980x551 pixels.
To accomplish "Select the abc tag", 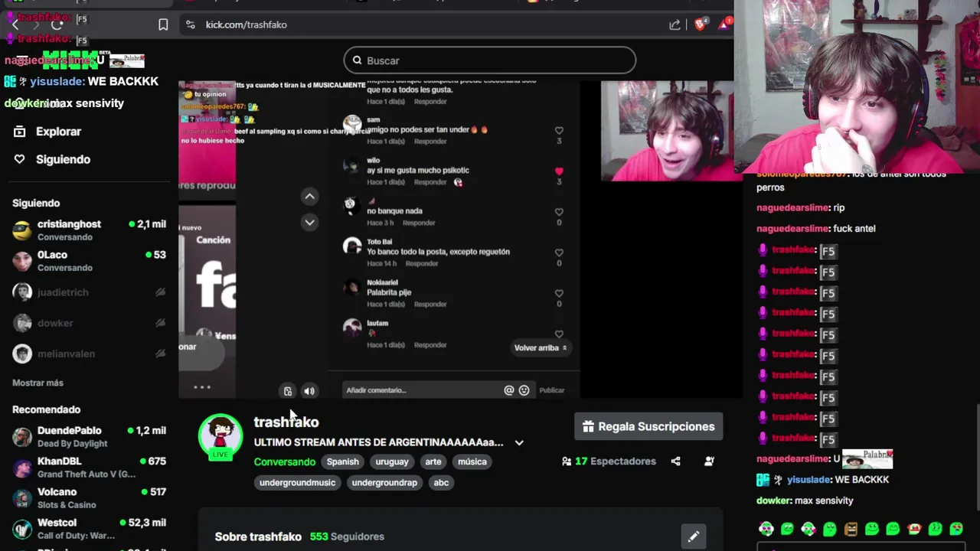I will point(441,483).
